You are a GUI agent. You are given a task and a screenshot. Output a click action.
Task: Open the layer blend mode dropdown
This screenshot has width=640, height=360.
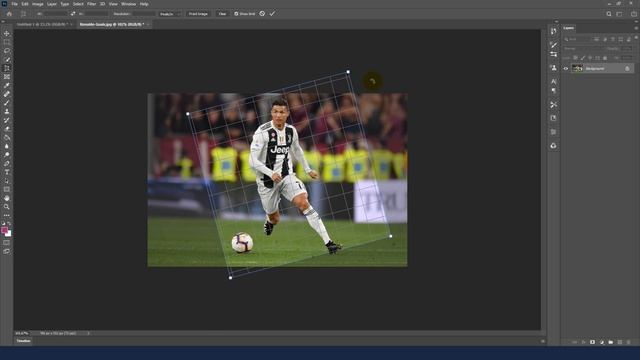pyautogui.click(x=583, y=49)
